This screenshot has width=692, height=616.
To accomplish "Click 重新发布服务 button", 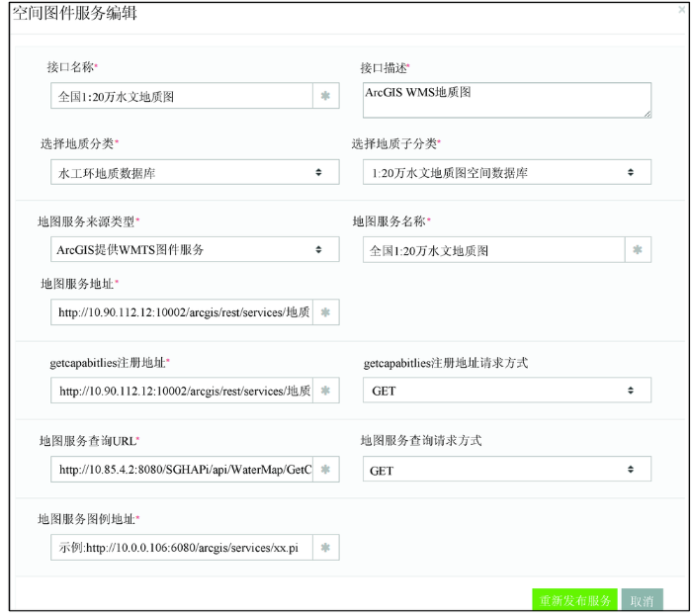I will [575, 599].
